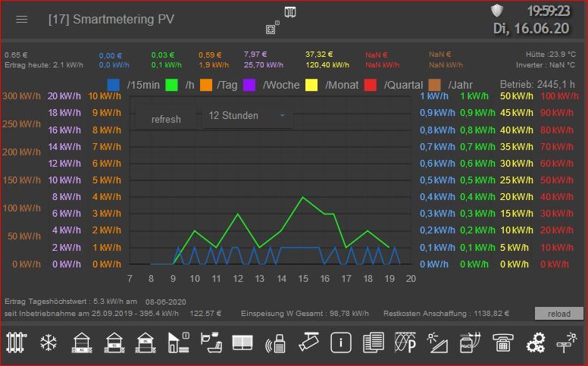Click the security shield icon
This screenshot has width=588, height=366.
497,11
